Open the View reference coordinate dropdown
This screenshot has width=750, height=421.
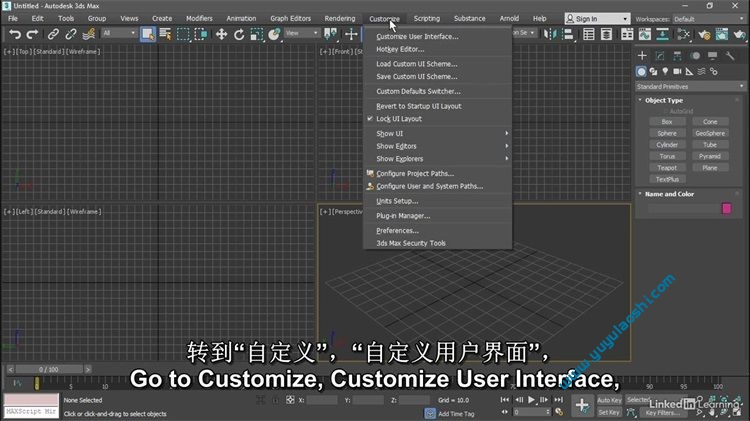302,33
